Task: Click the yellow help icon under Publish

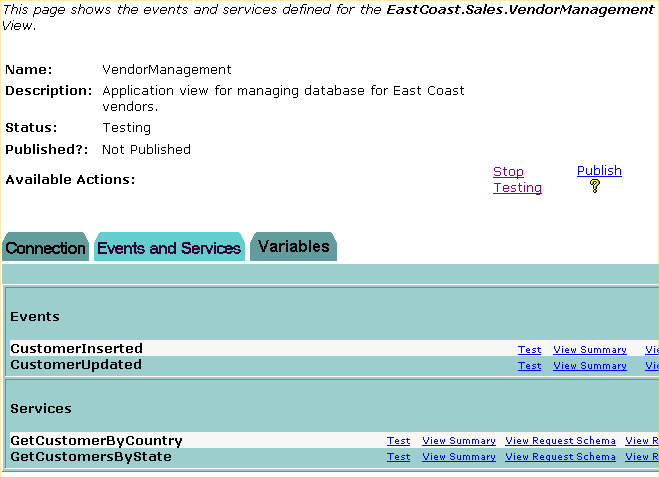Action: (x=595, y=186)
